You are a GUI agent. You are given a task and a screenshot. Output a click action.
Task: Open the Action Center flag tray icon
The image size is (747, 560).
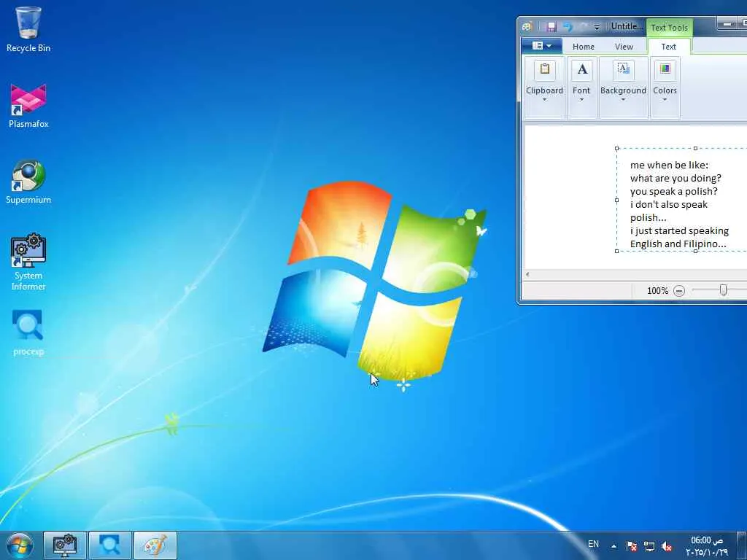click(632, 546)
